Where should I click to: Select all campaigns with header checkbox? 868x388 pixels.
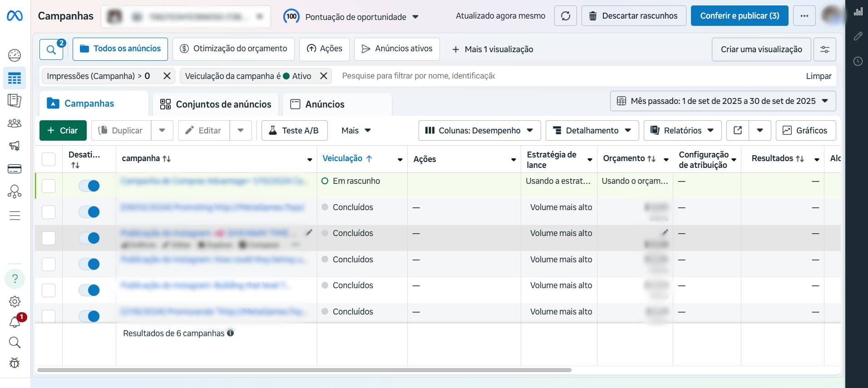[49, 159]
